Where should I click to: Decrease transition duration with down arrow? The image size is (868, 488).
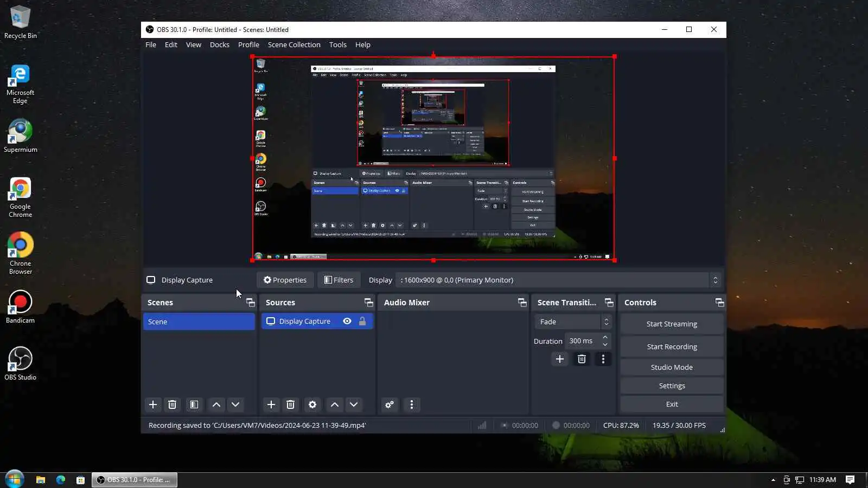pyautogui.click(x=605, y=345)
